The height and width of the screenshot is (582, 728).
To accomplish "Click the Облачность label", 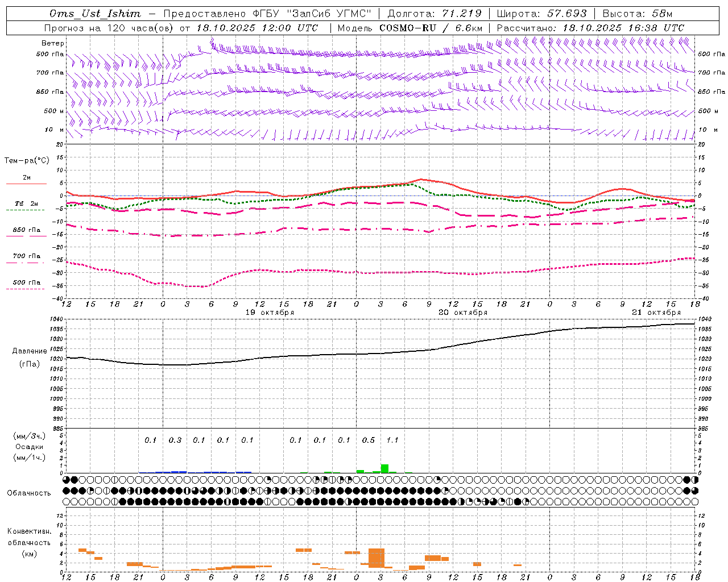I will (29, 493).
